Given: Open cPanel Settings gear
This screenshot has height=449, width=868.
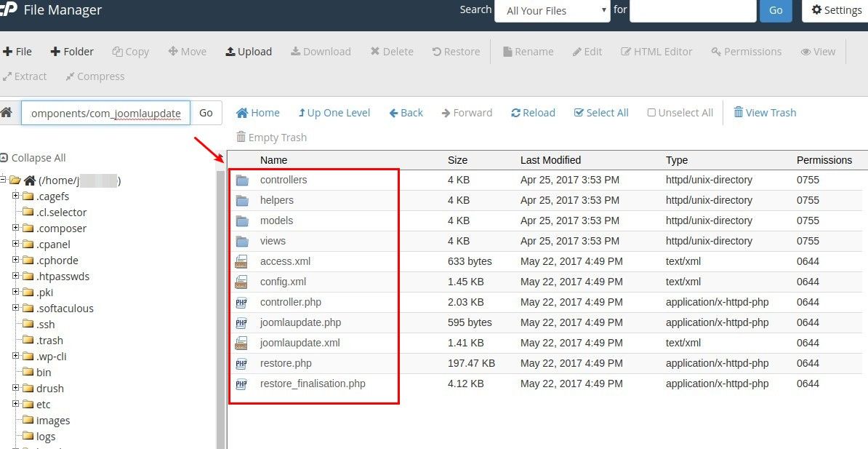Looking at the screenshot, I should 835,10.
